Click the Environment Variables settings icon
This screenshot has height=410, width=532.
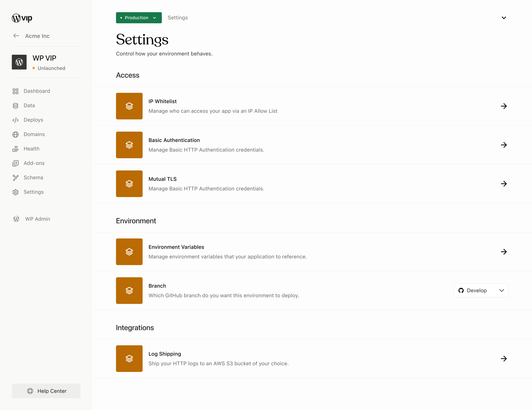click(129, 252)
